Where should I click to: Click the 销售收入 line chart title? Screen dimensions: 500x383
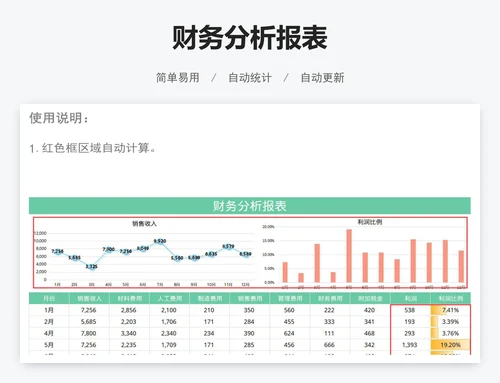pyautogui.click(x=144, y=224)
